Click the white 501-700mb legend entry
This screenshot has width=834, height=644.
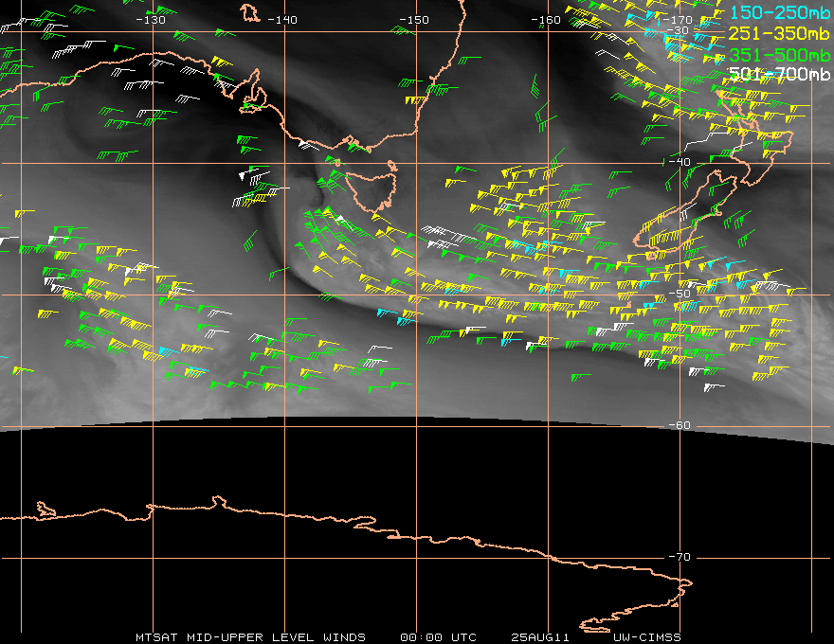[780, 75]
